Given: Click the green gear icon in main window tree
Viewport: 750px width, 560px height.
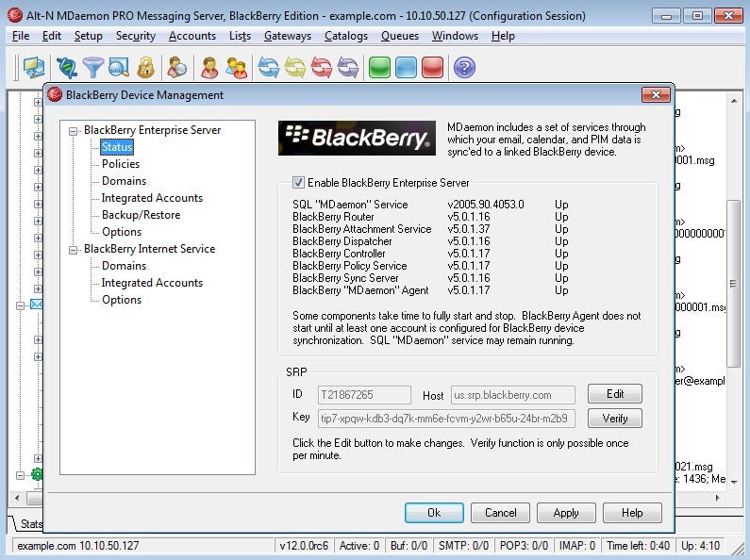Looking at the screenshot, I should tap(37, 474).
